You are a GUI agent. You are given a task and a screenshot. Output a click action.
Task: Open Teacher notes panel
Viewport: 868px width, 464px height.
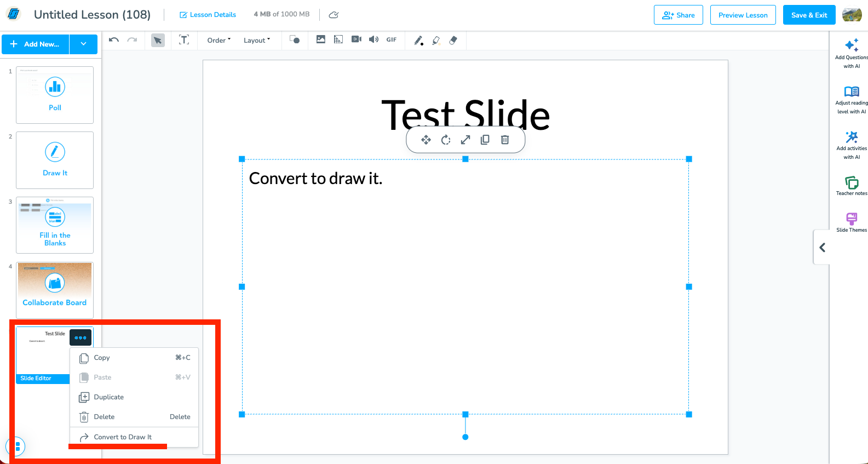(x=852, y=186)
